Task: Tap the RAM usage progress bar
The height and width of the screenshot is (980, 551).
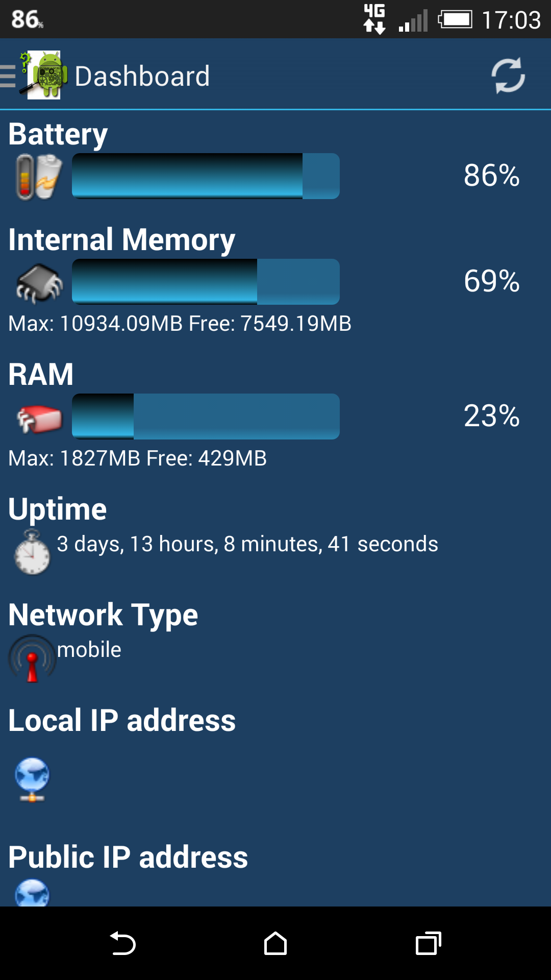Action: click(x=206, y=416)
